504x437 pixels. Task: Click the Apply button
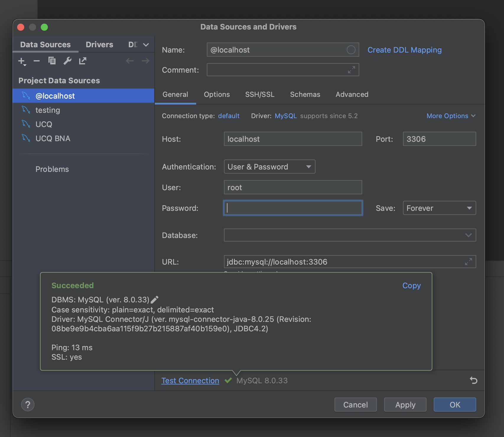pos(405,405)
